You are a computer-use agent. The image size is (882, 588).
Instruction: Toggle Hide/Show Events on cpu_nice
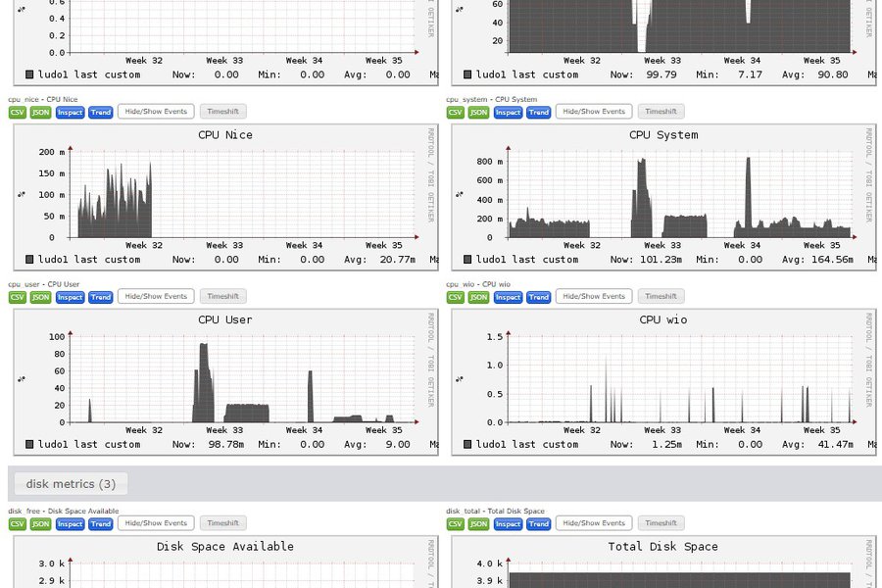[156, 112]
